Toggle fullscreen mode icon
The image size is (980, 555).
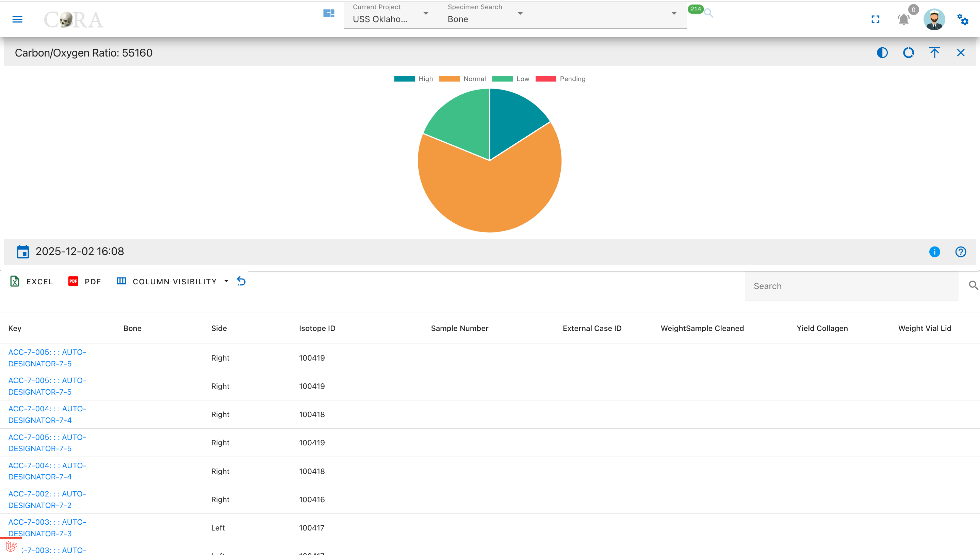point(875,19)
